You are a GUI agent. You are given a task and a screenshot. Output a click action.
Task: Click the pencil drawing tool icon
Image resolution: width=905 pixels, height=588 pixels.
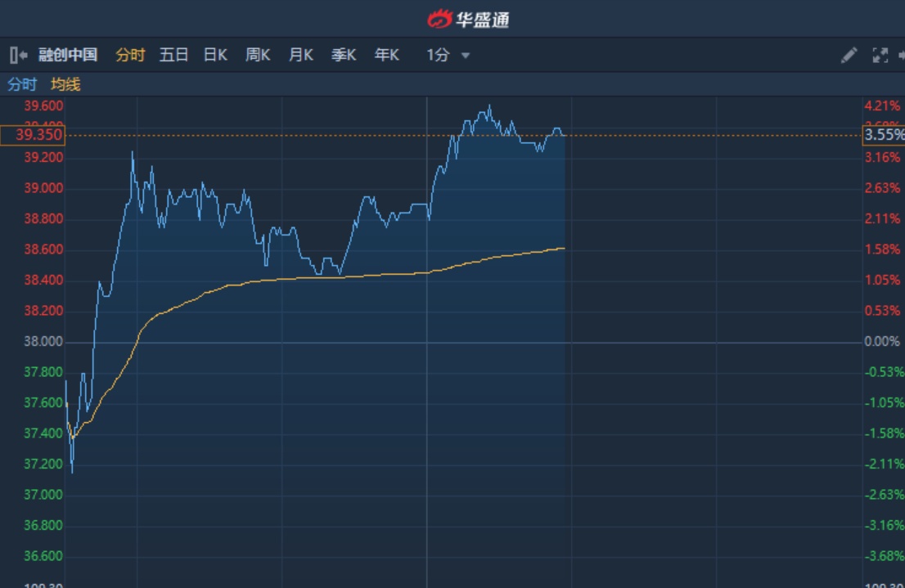pyautogui.click(x=849, y=56)
